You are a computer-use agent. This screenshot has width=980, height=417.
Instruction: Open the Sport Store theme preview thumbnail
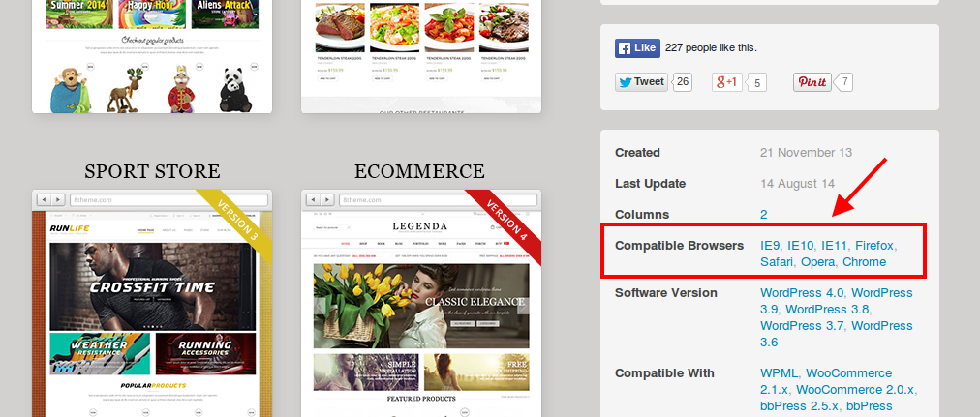(152, 303)
